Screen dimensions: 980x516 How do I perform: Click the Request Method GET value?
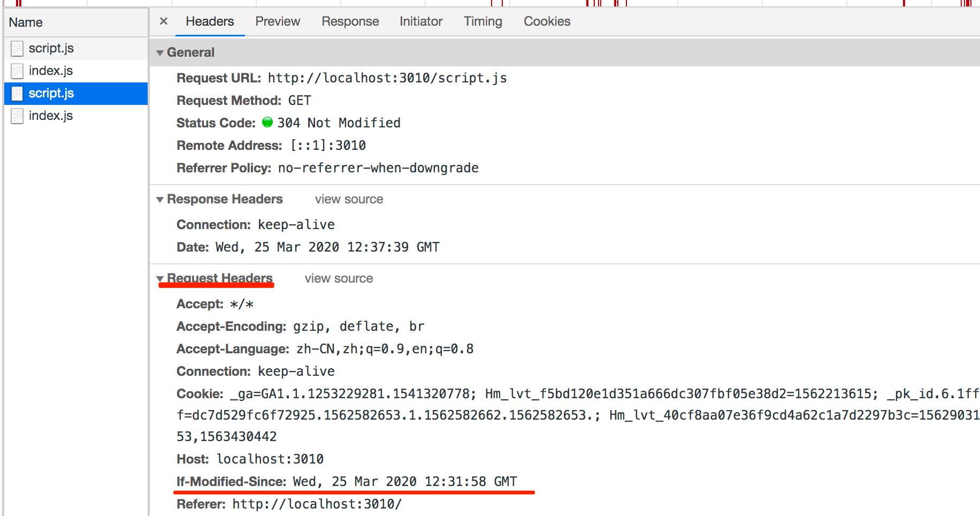click(x=300, y=101)
